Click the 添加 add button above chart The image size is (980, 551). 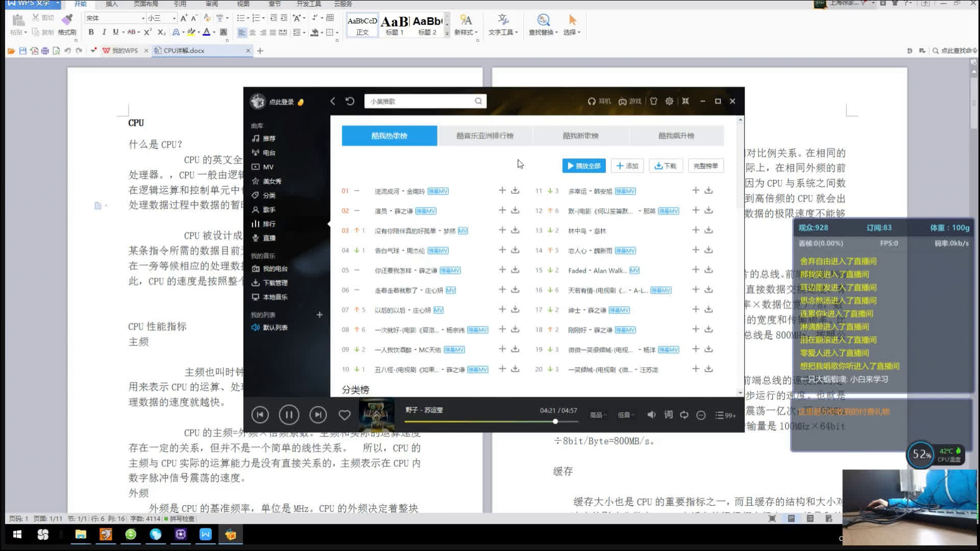click(x=627, y=166)
